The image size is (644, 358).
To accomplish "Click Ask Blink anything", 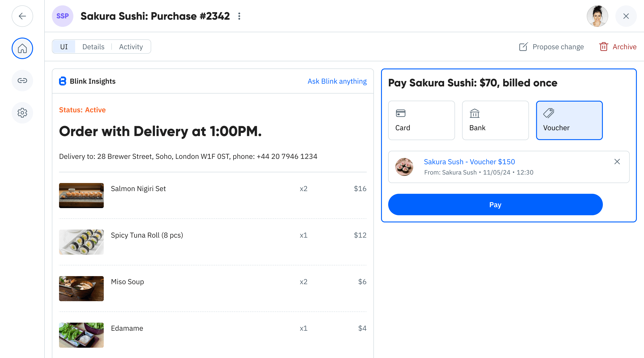I will [337, 81].
